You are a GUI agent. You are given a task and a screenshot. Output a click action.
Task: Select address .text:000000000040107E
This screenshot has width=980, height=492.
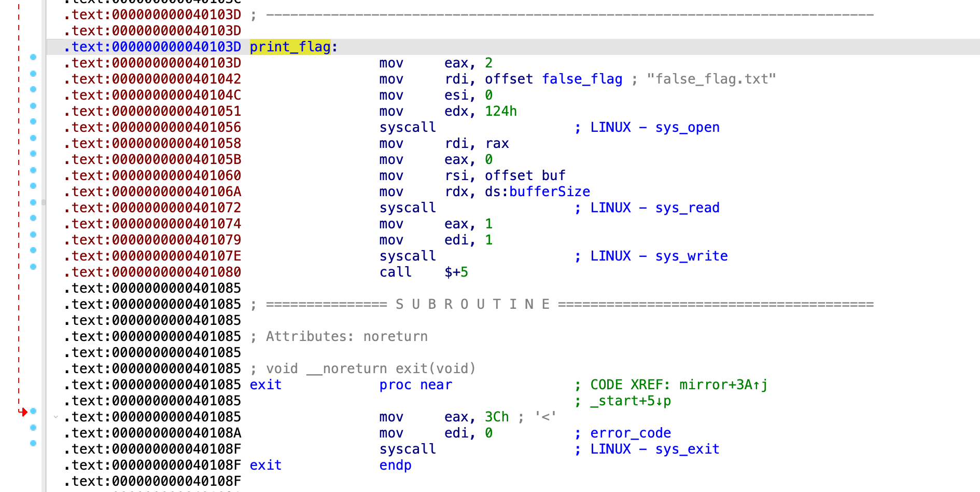152,256
